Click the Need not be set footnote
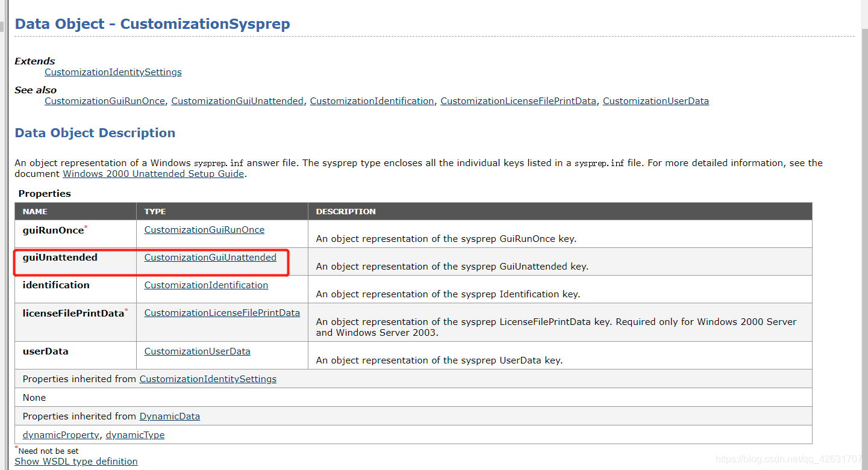 pos(48,451)
